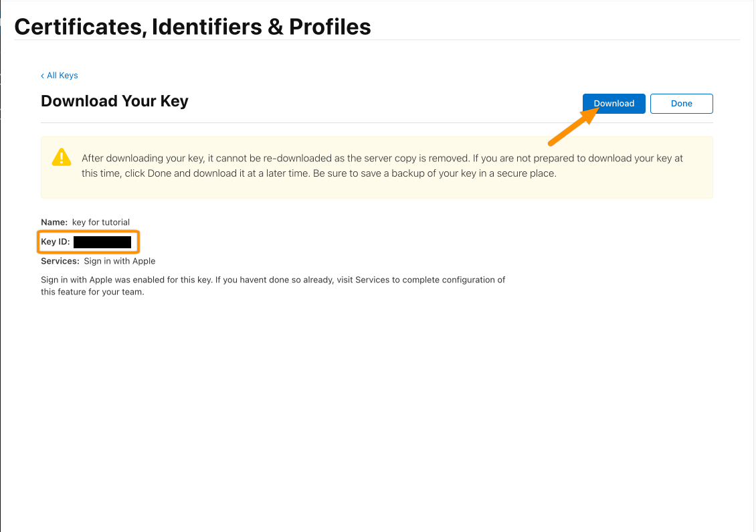Click the orange arrow annotation
Screen dimensions: 756x532
pos(574,126)
